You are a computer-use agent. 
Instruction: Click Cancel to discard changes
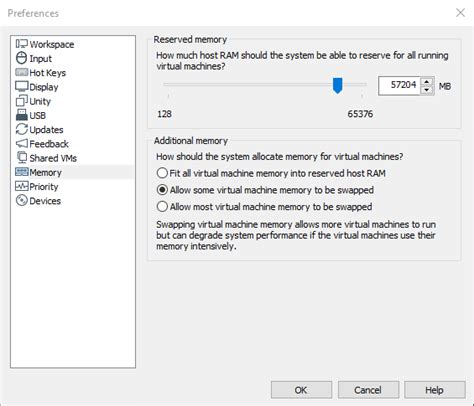[368, 390]
